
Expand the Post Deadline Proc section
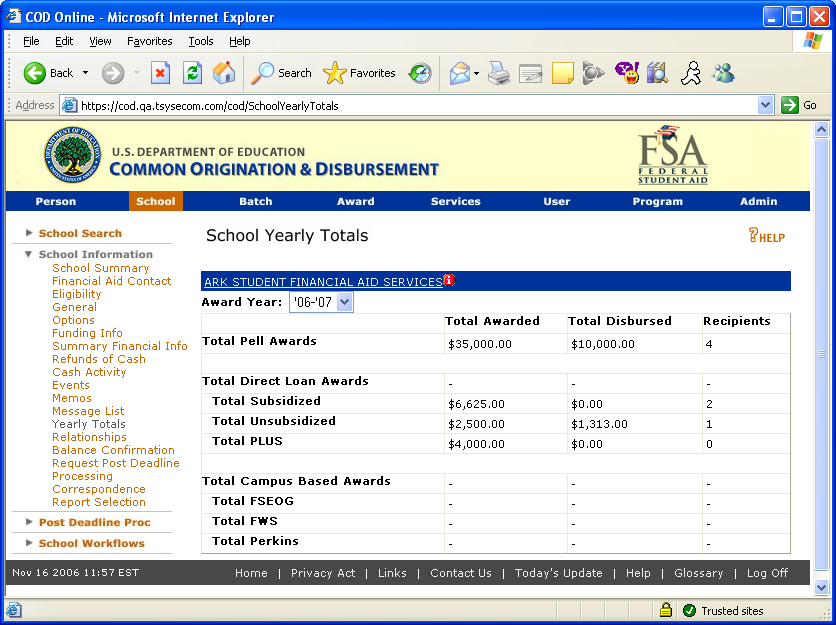coord(94,522)
